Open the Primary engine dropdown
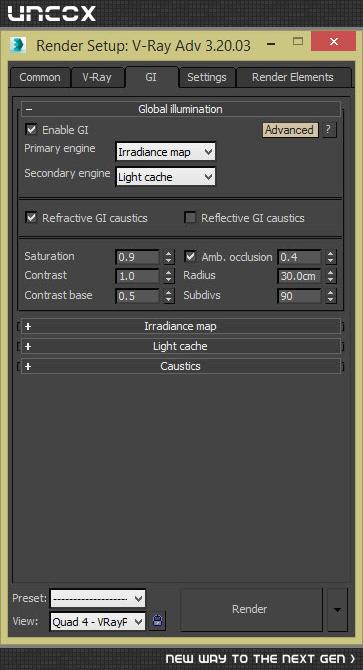The width and height of the screenshot is (363, 670). pyautogui.click(x=166, y=152)
